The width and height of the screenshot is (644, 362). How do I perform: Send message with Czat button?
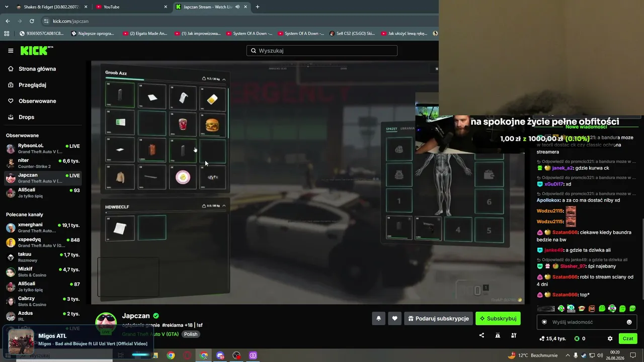(628, 338)
